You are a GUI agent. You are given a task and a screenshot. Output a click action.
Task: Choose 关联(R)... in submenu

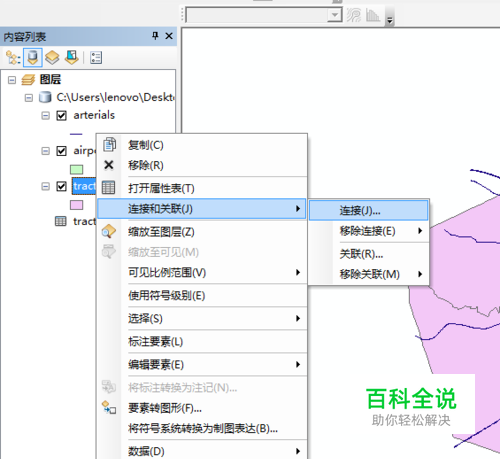click(368, 254)
